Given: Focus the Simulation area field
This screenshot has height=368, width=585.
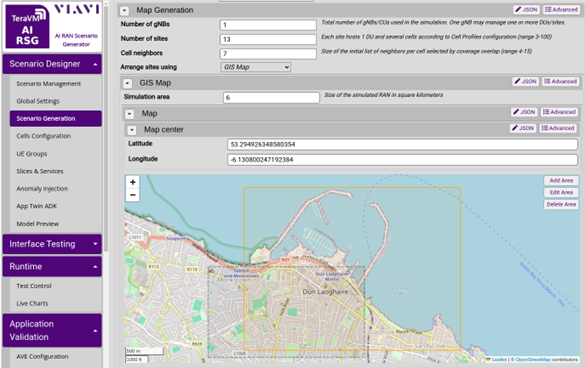Looking at the screenshot, I should (271, 97).
